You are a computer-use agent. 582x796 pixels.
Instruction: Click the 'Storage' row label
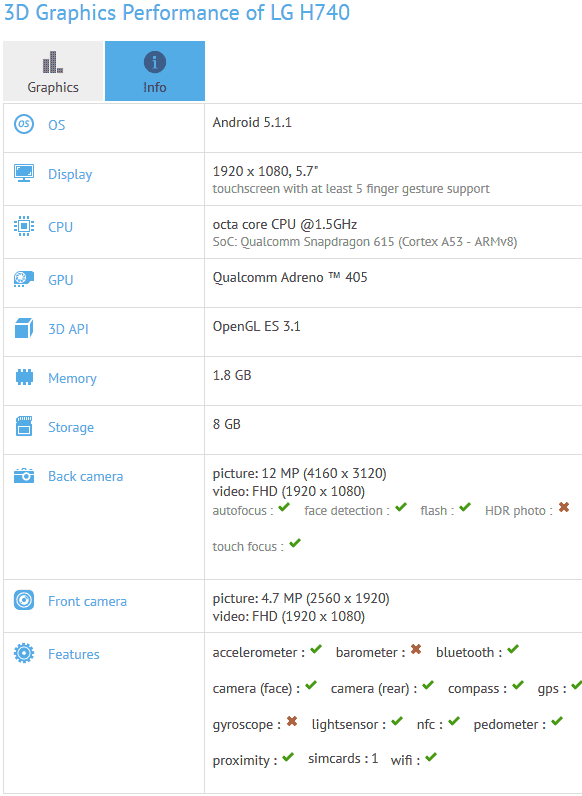[71, 427]
